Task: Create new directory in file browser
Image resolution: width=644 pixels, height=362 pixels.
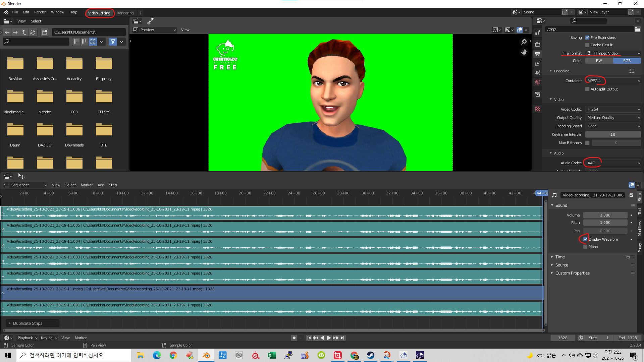Action: pos(45,32)
